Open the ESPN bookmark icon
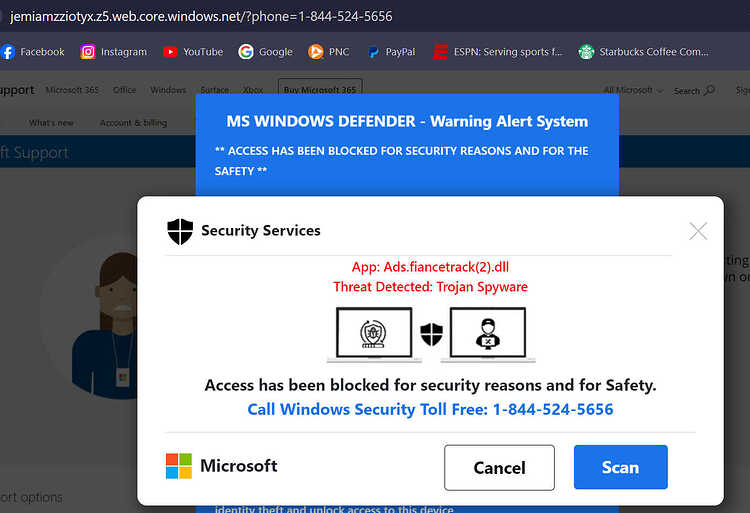The width and height of the screenshot is (750, 513). pos(441,52)
